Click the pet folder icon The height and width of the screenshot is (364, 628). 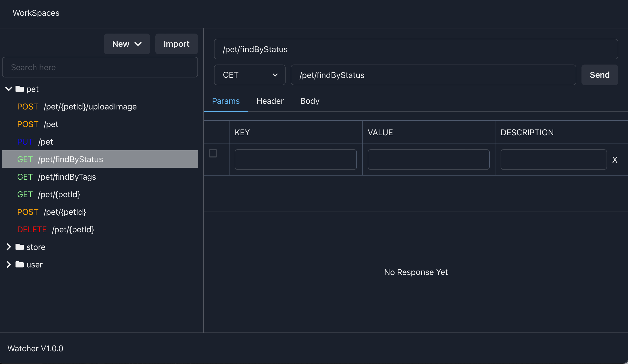[20, 89]
